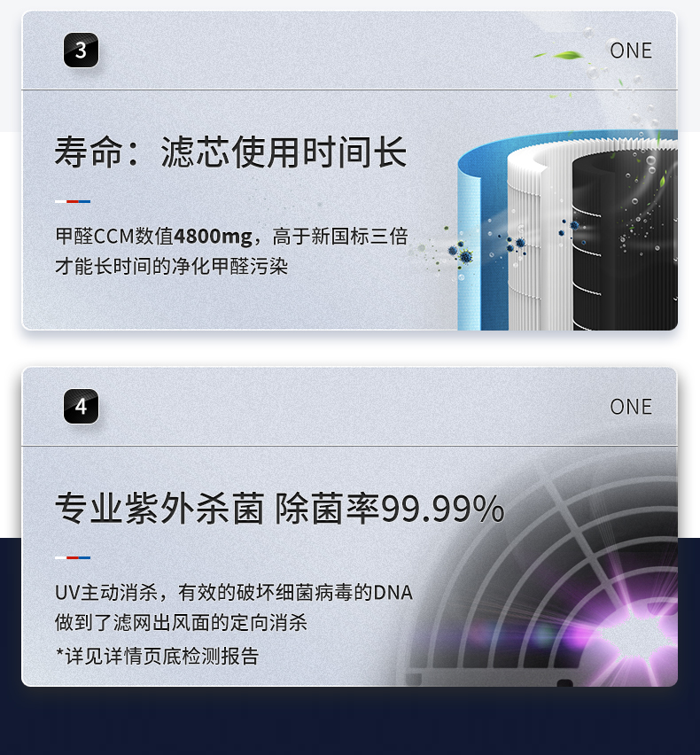
Task: Click the tricolor divider under 寿命 heading
Action: (x=73, y=201)
